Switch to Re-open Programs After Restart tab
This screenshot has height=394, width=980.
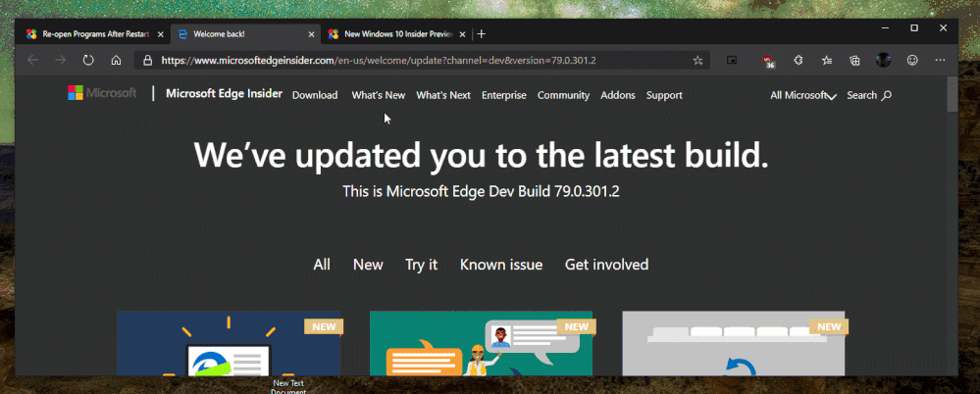tap(94, 34)
